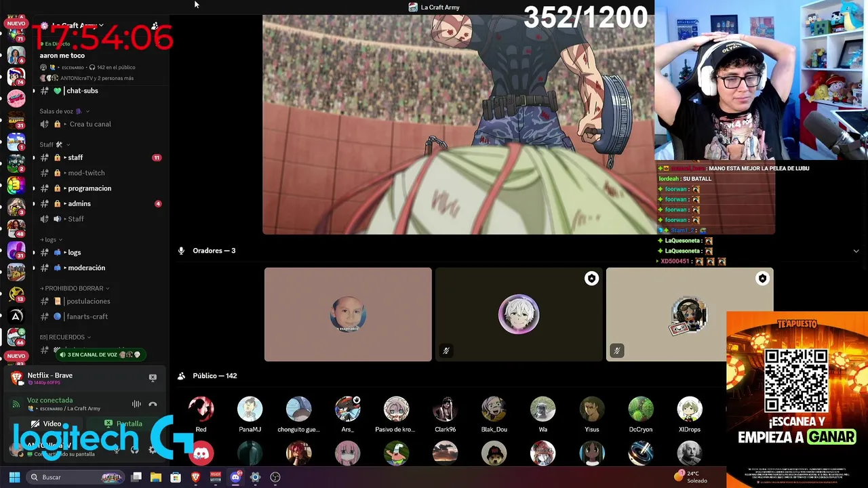Open OBS Studio from the taskbar

275,477
